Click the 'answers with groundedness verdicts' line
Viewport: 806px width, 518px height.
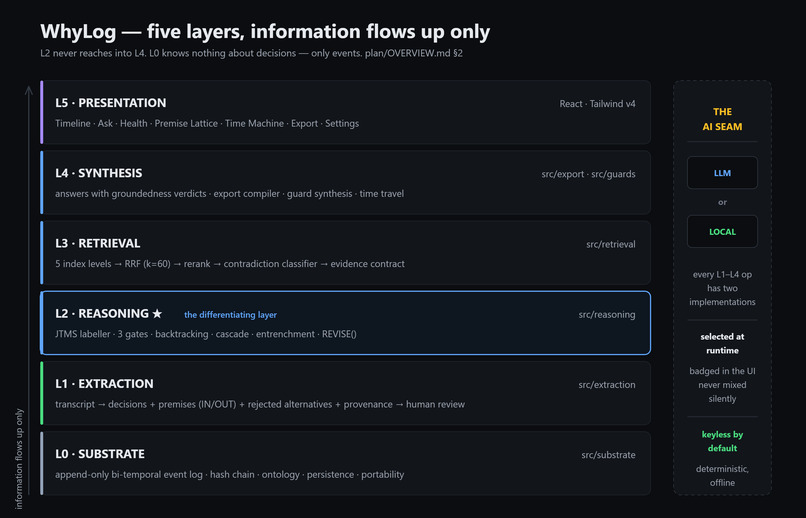[x=229, y=194]
